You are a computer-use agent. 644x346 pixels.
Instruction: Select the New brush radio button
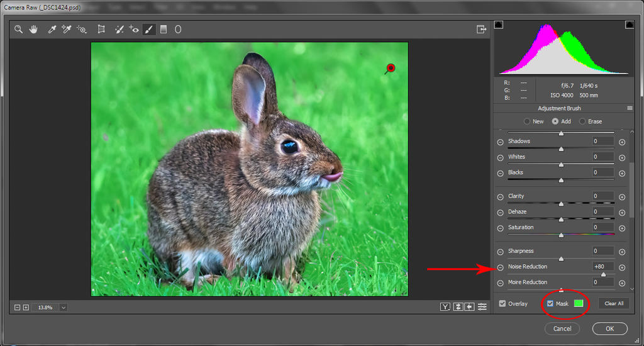[x=527, y=121]
